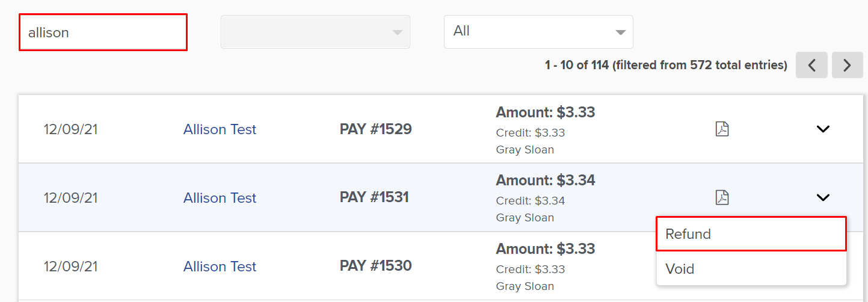
Task: Select the PAY #1530 payment label
Action: pyautogui.click(x=376, y=267)
